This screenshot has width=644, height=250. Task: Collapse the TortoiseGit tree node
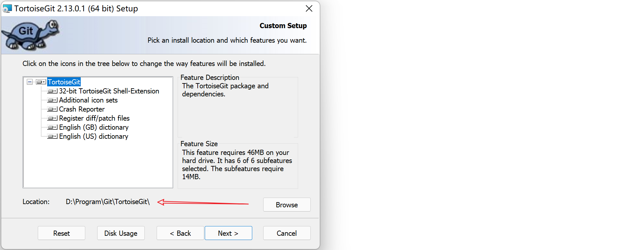[x=30, y=82]
